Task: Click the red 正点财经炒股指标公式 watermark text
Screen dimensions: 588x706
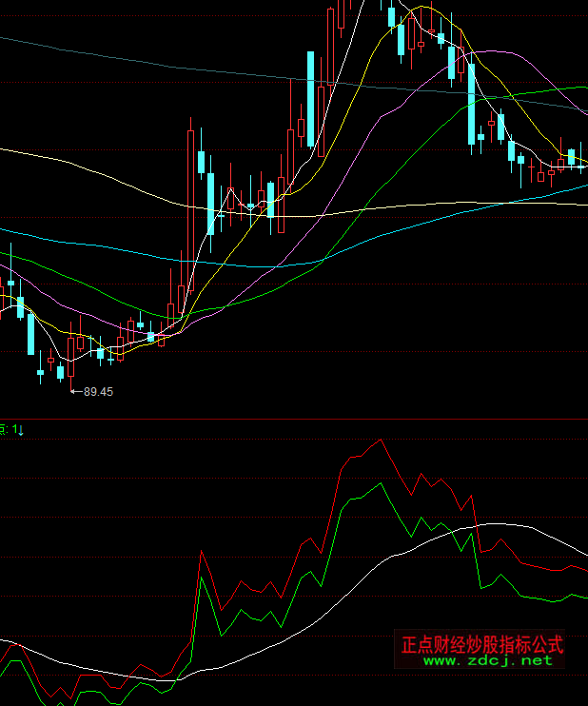Action: 481,644
